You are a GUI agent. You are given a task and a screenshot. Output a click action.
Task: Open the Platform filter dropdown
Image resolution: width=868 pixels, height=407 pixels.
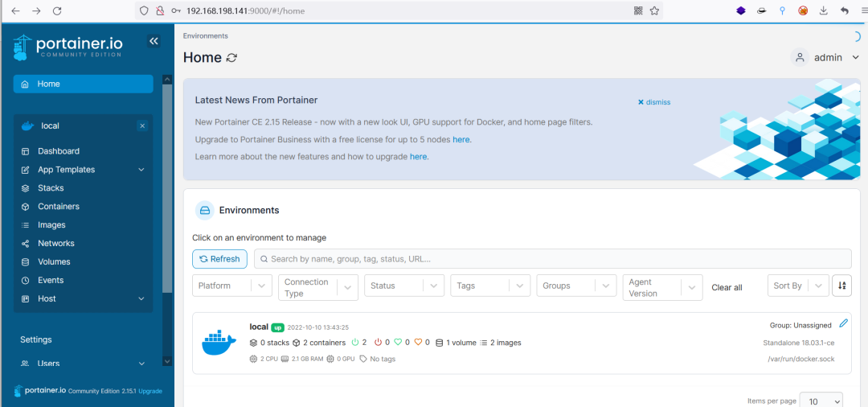tap(232, 286)
